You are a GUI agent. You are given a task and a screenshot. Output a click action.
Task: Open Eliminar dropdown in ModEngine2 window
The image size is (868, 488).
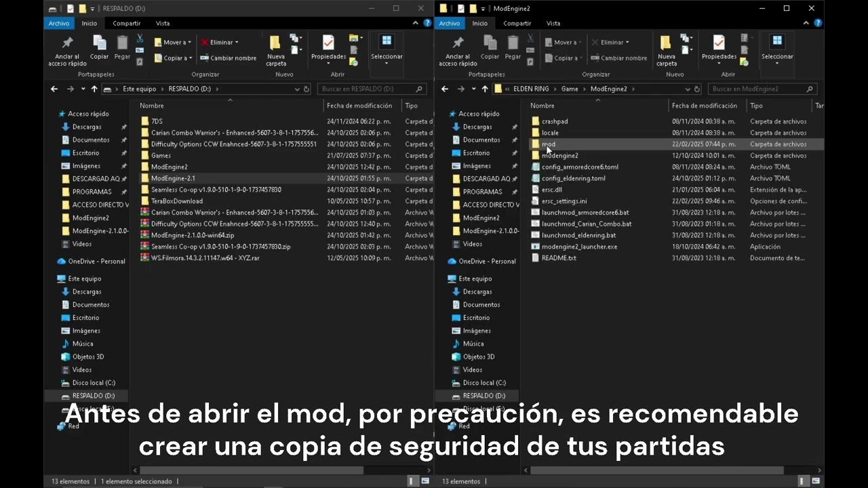tap(609, 42)
